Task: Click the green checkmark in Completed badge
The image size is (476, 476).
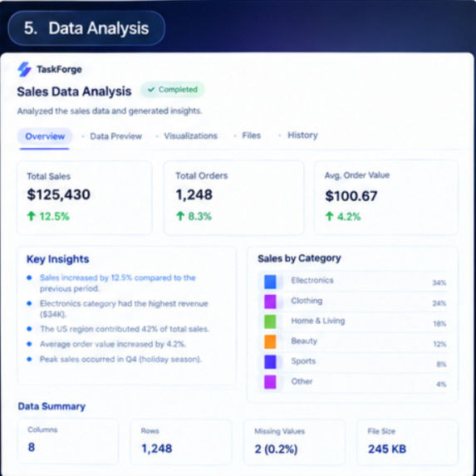Action: click(x=151, y=90)
